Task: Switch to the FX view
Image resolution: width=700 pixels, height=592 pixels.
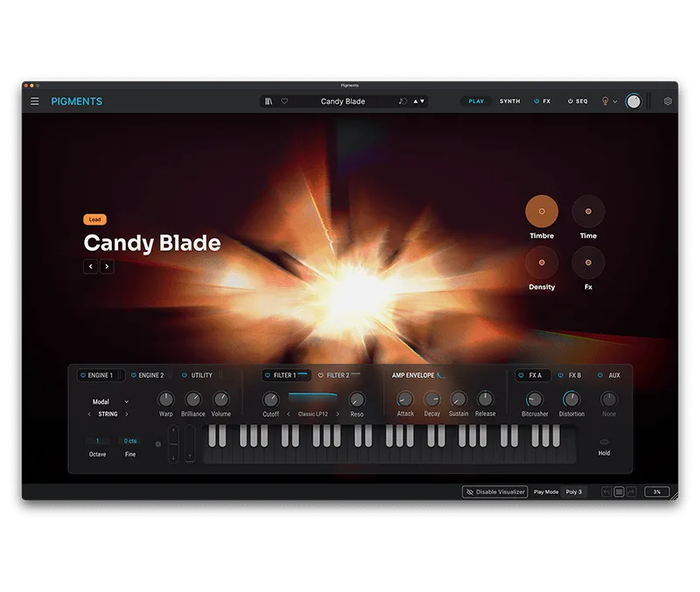Action: 546,101
